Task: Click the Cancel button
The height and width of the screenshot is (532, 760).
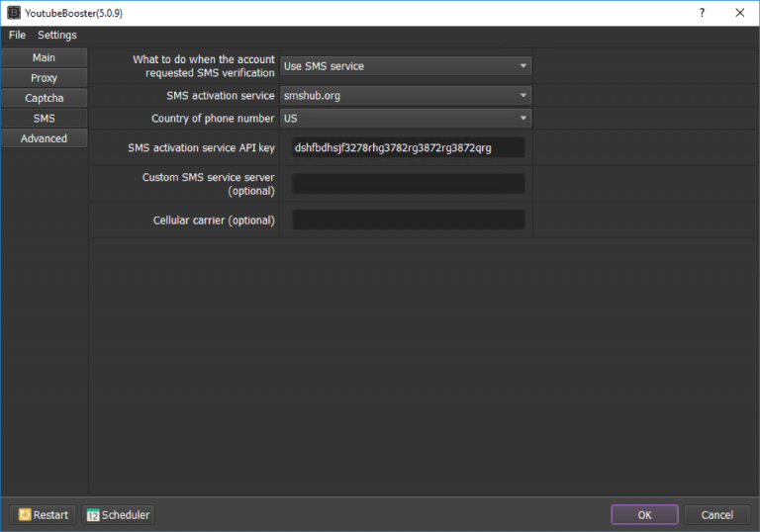Action: click(x=716, y=514)
